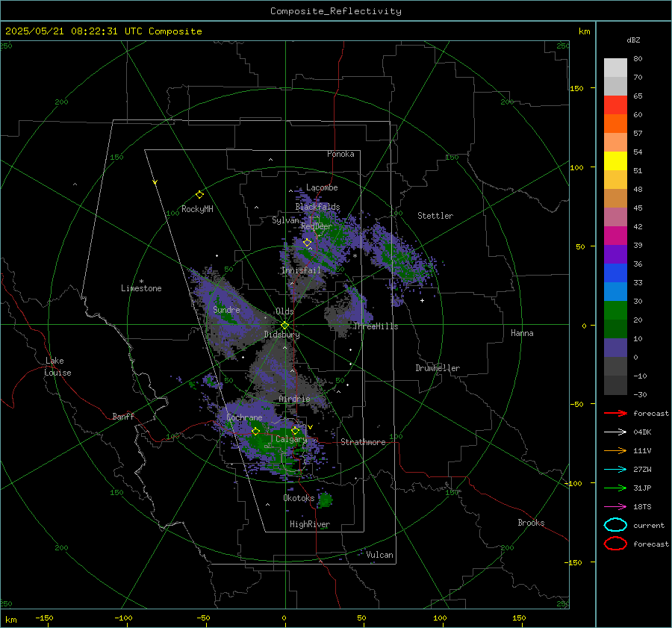Viewport: 672px width, 628px height.
Task: Pick the red 60-65 dBZ color swatch
Action: [615, 105]
